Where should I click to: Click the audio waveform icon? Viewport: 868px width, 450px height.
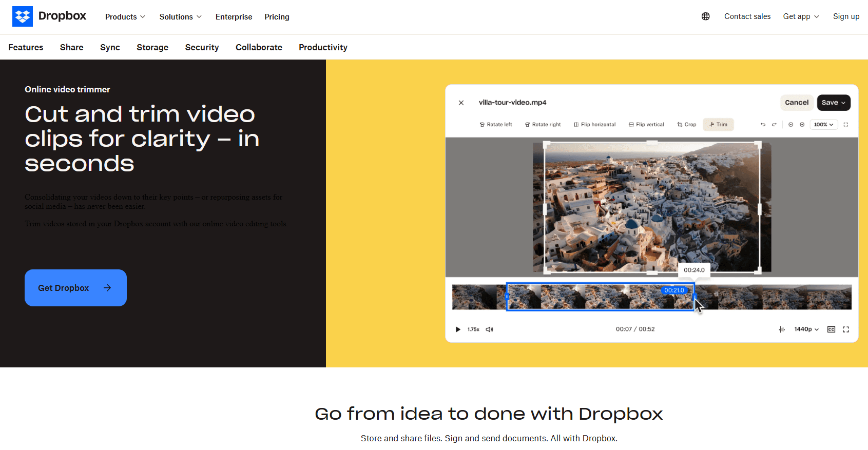click(x=782, y=329)
